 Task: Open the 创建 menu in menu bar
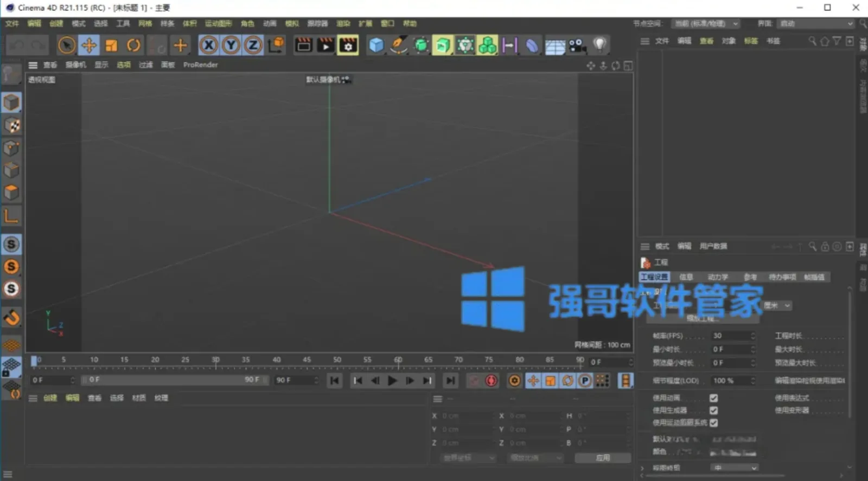click(56, 23)
